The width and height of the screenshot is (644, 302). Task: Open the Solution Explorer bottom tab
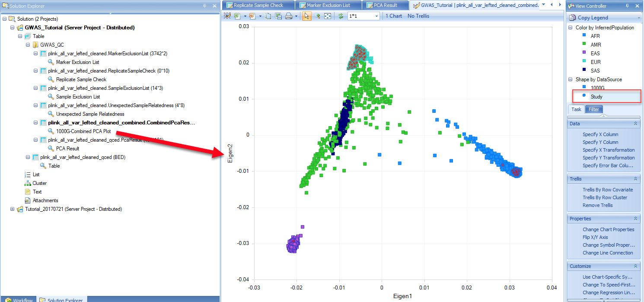tap(61, 299)
